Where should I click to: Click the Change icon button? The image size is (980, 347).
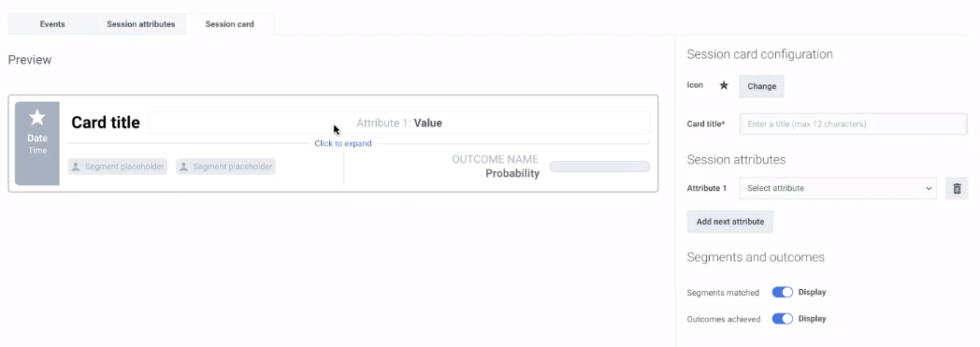pyautogui.click(x=761, y=86)
